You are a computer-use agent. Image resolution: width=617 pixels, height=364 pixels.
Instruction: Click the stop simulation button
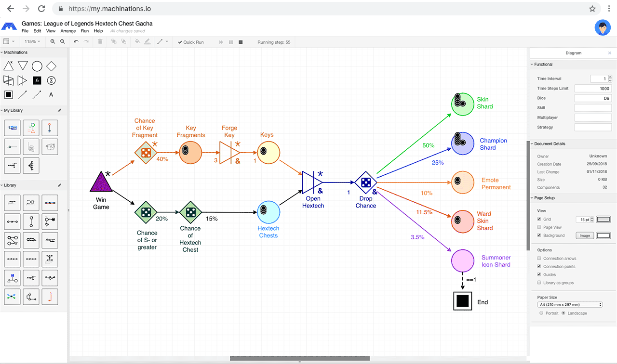(241, 42)
